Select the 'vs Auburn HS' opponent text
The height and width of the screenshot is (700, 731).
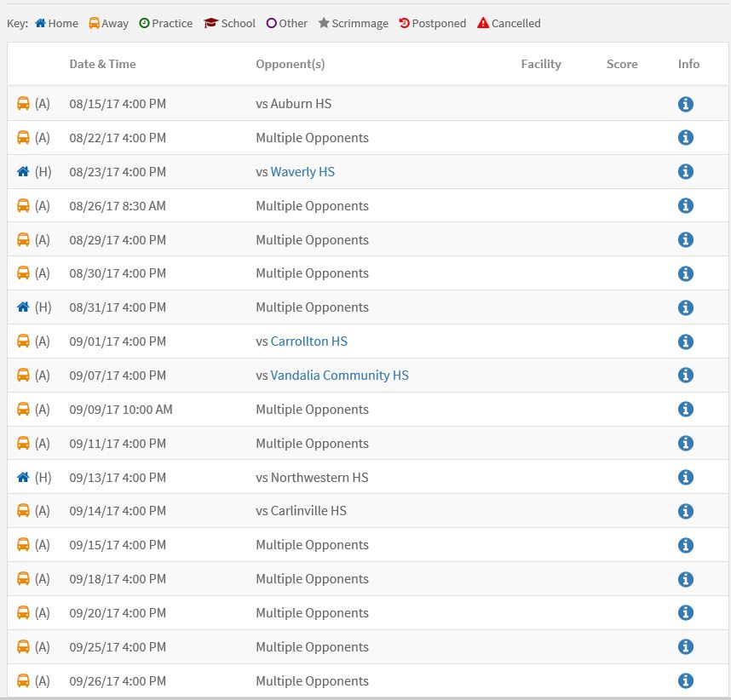[294, 103]
